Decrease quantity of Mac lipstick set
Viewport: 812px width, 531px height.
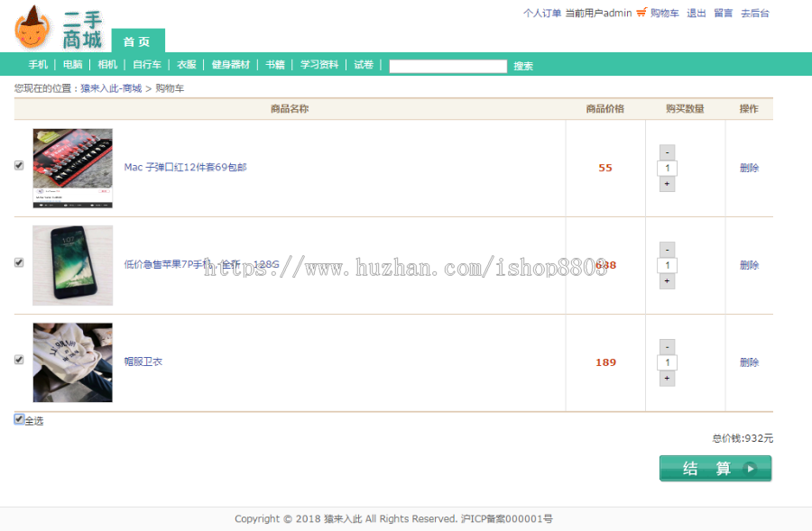(667, 152)
